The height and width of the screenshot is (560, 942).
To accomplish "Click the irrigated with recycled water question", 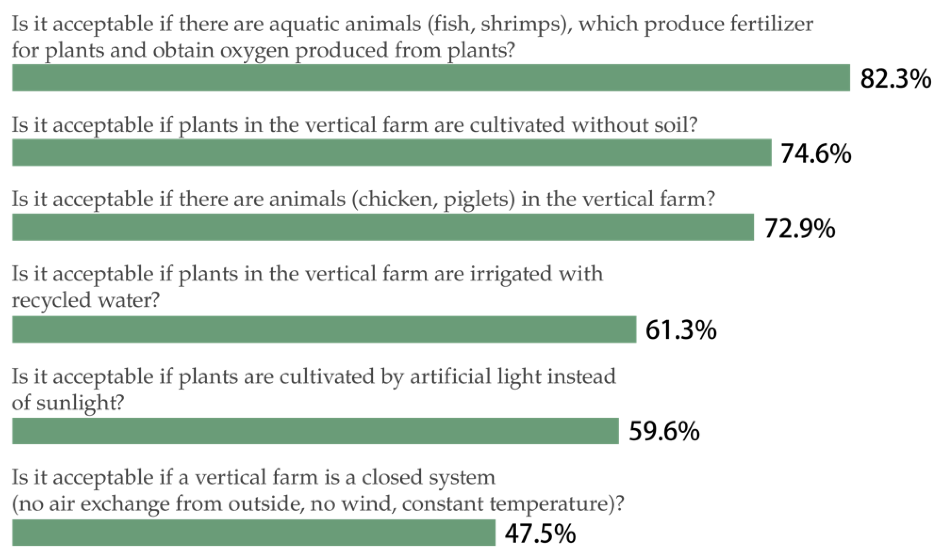I will 307,274.
